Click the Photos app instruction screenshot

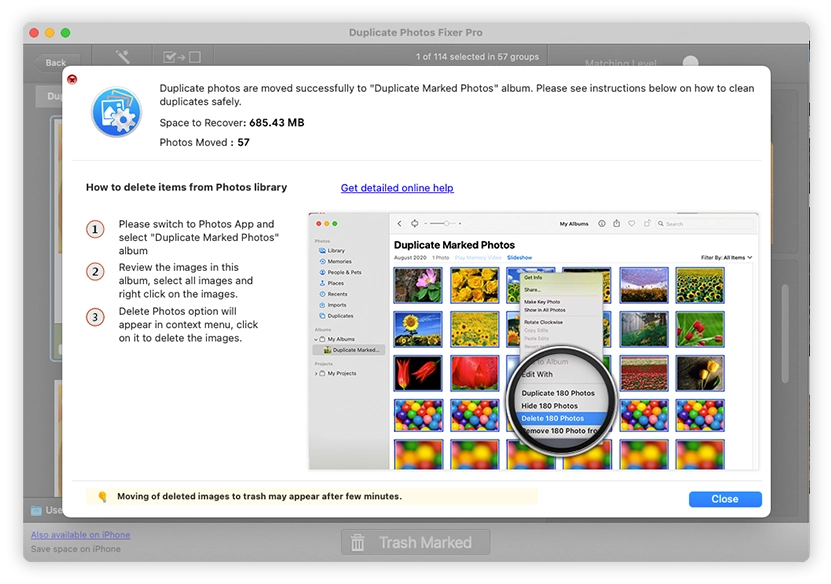pyautogui.click(x=534, y=341)
